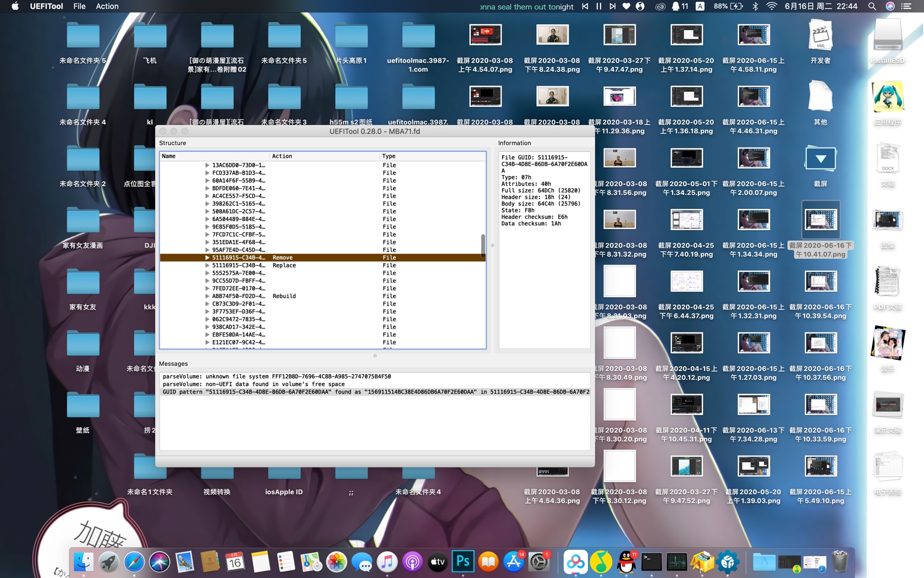This screenshot has width=924, height=578.
Task: Go to previous track in menu bar
Action: 585,6
